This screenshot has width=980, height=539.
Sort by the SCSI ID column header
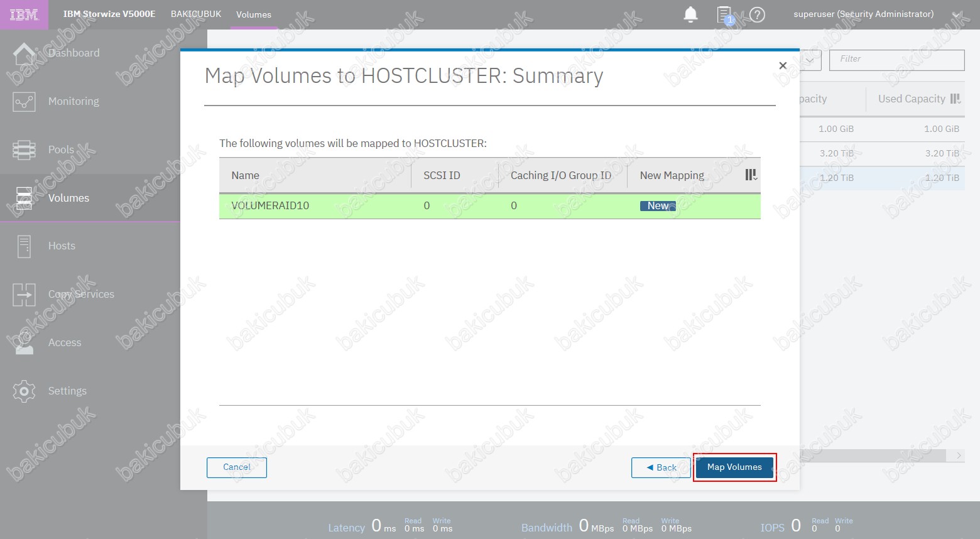(x=442, y=175)
